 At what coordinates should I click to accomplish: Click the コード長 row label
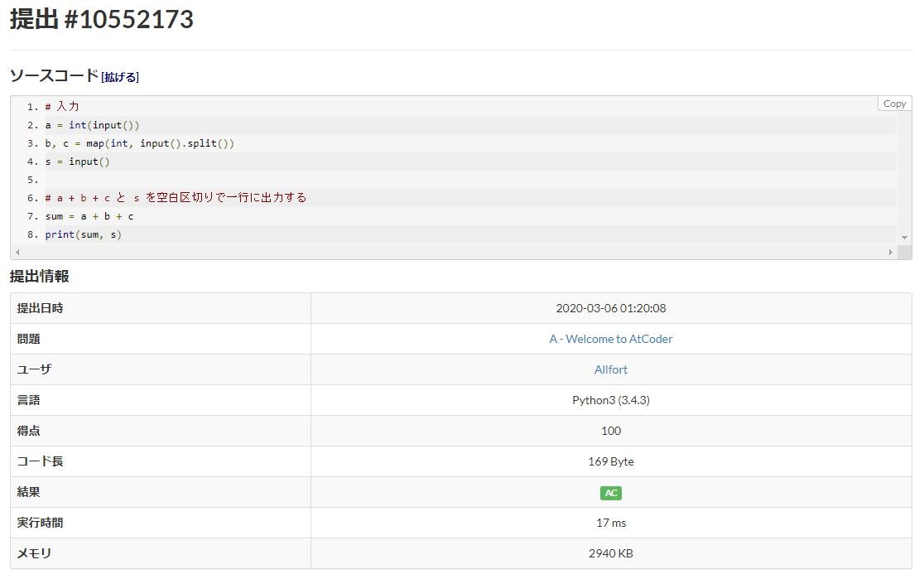click(x=40, y=461)
